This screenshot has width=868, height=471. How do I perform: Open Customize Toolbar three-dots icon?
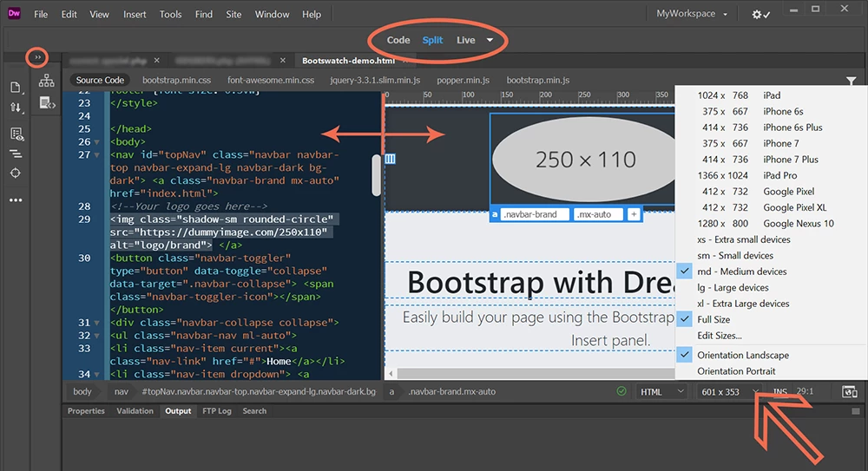tap(16, 200)
